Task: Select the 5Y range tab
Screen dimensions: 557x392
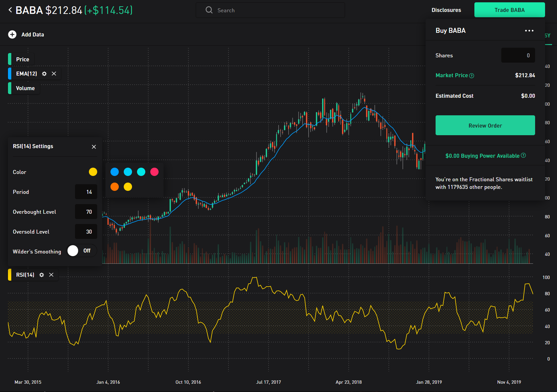Action: click(x=548, y=35)
